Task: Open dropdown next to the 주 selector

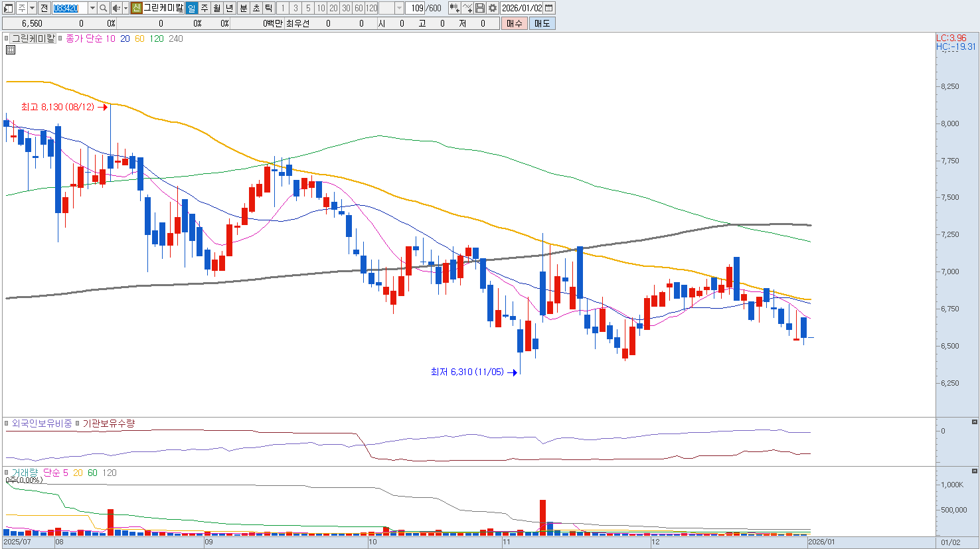Action: tap(32, 8)
